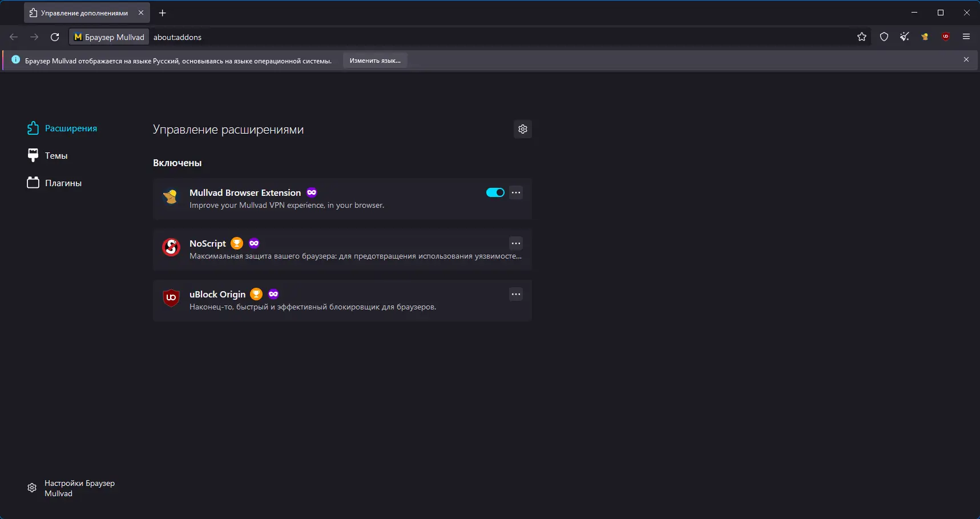
Task: Click the New Identity broom icon
Action: click(905, 37)
